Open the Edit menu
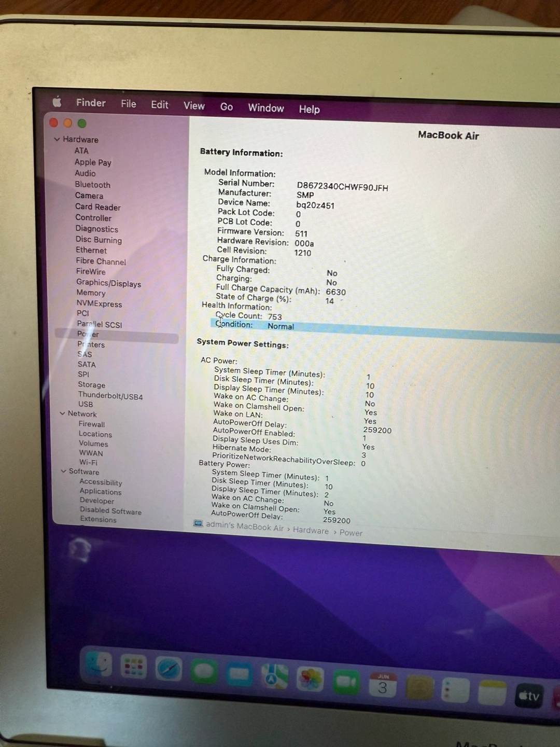Image resolution: width=560 pixels, height=747 pixels. pos(160,105)
